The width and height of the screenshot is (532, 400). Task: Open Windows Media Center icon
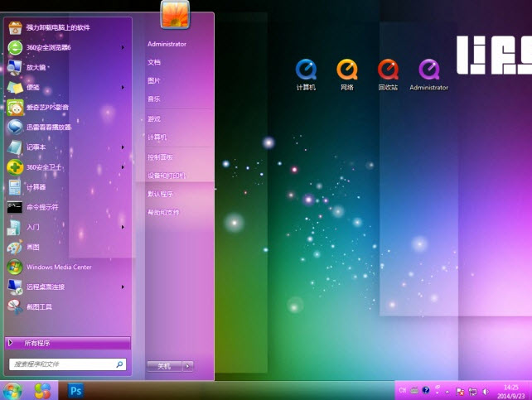15,267
